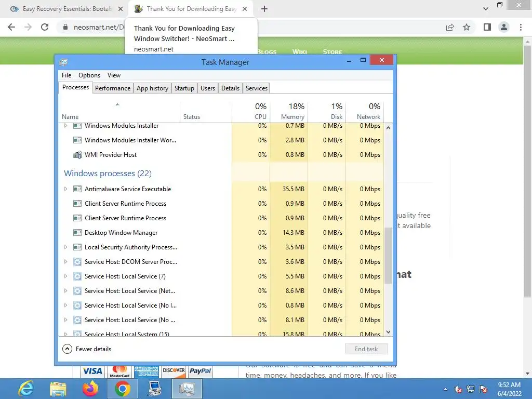The width and height of the screenshot is (532, 399).
Task: Click the Chrome share page icon
Action: point(450,27)
